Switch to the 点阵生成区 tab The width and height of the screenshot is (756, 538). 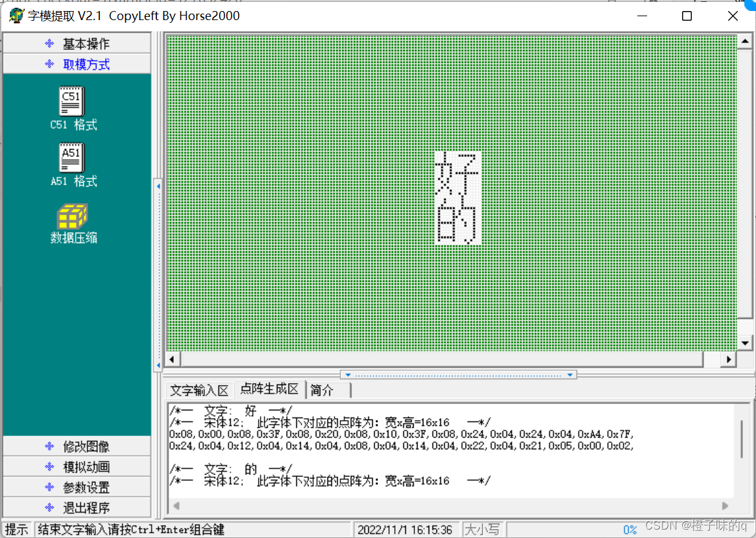[x=270, y=389]
